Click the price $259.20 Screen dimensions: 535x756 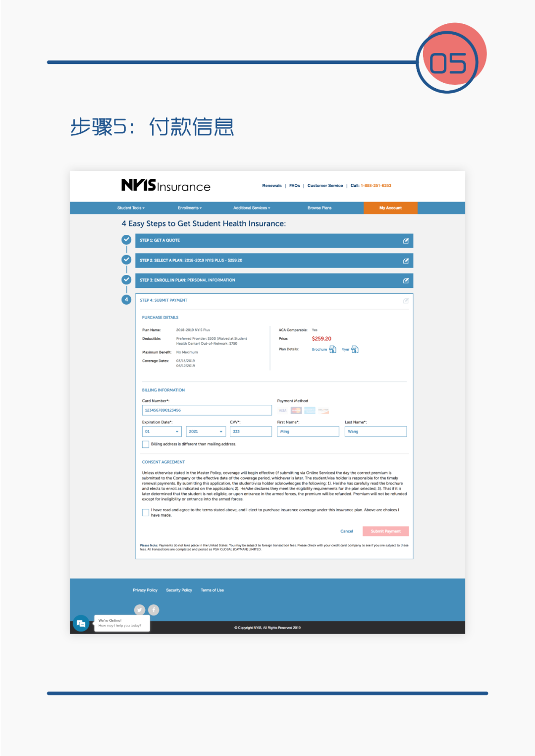(321, 339)
